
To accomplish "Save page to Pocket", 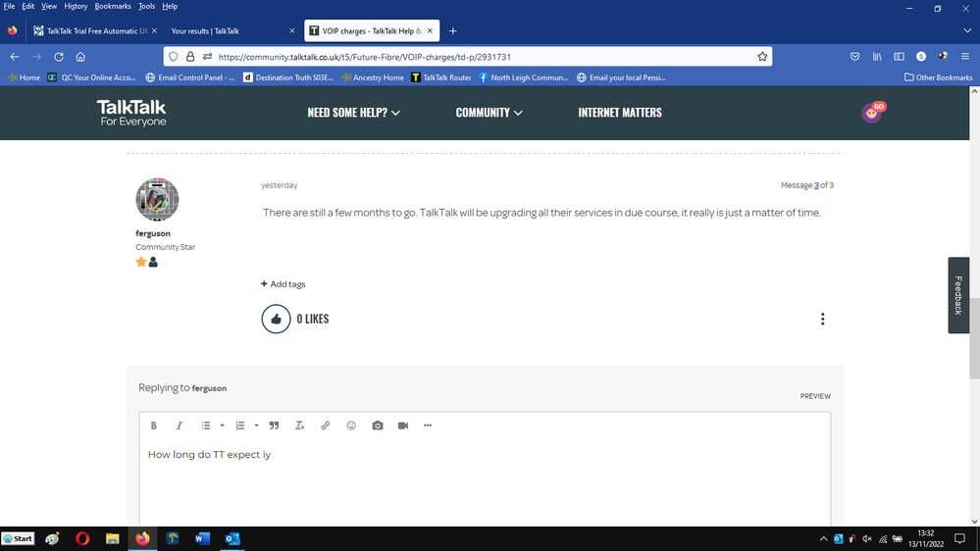I will (x=855, y=57).
